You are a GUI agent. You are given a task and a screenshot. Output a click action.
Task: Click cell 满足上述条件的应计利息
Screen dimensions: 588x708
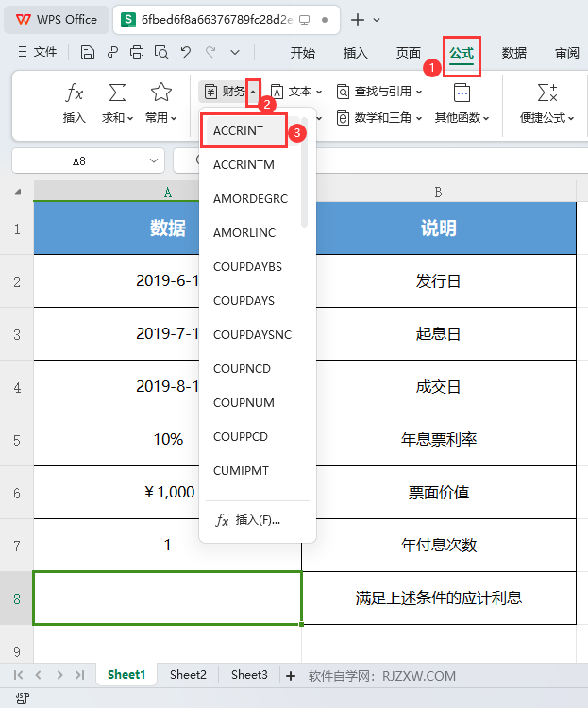click(439, 598)
